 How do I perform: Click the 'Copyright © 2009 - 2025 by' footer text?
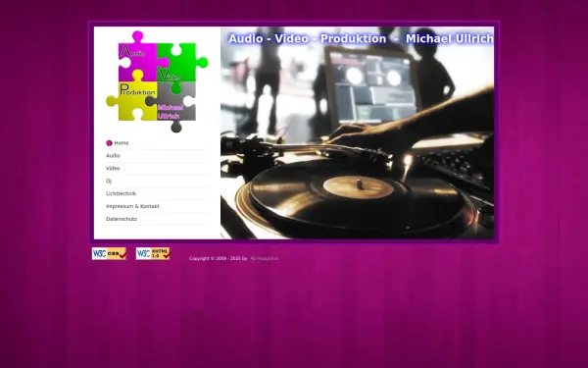pyautogui.click(x=218, y=258)
